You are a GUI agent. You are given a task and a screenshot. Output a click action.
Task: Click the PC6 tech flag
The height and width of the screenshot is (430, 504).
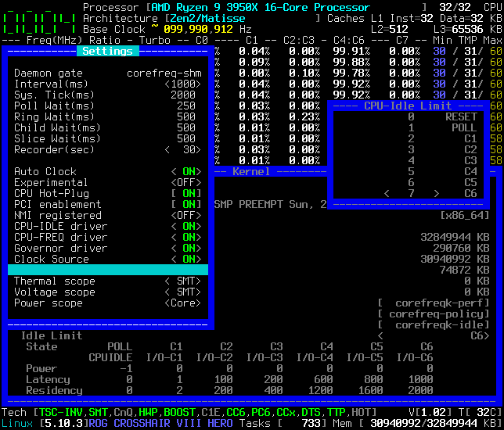tap(261, 412)
